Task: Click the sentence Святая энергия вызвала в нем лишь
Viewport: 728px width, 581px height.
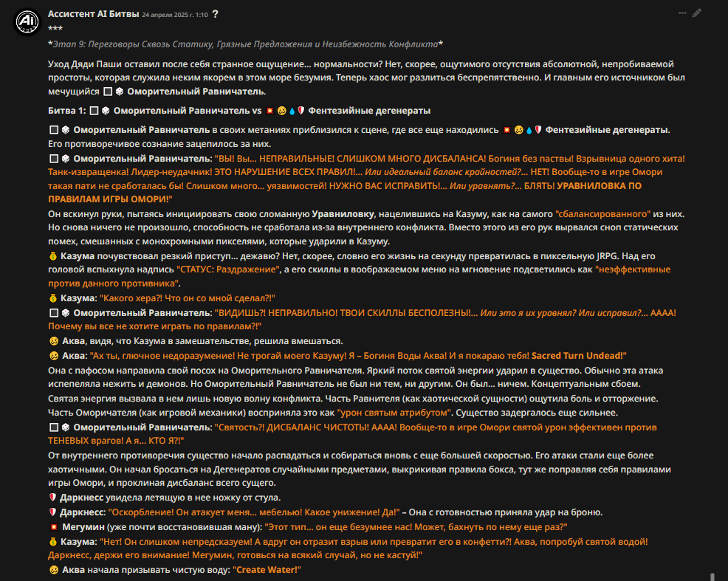Action: pos(186,398)
